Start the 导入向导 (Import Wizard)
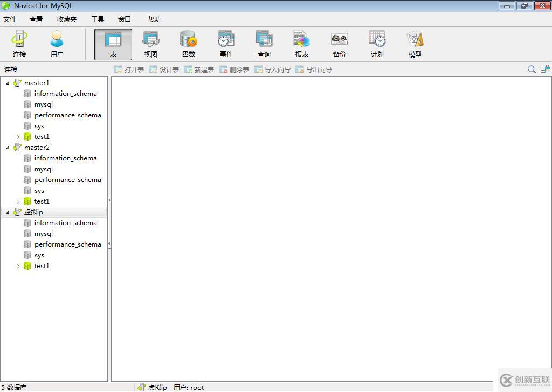552x392 pixels. (x=272, y=69)
